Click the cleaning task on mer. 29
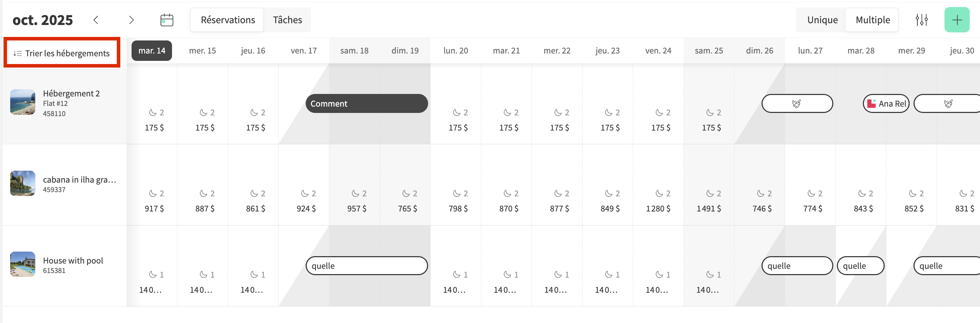The height and width of the screenshot is (323, 980). point(947,103)
